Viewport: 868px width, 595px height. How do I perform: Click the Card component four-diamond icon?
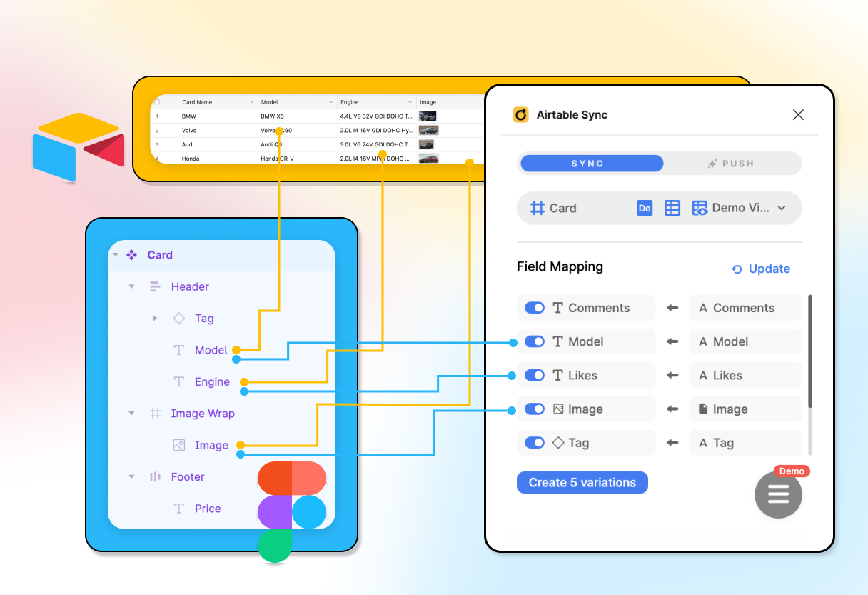[x=131, y=255]
